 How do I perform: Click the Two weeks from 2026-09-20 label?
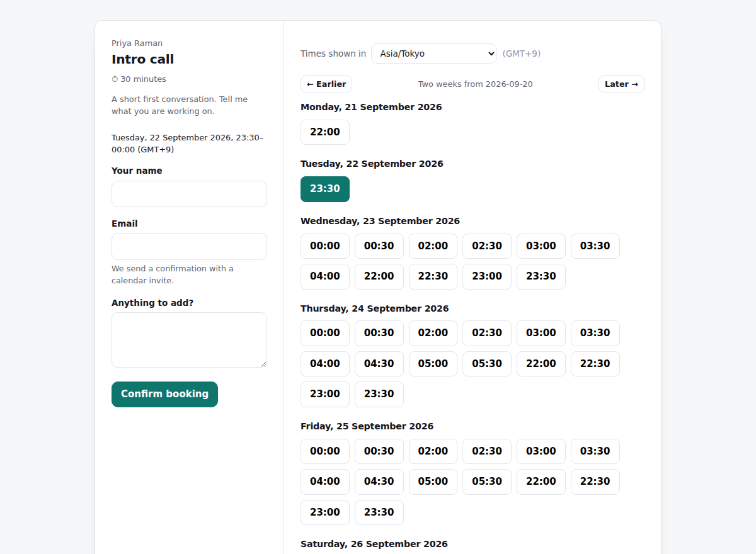click(x=476, y=84)
